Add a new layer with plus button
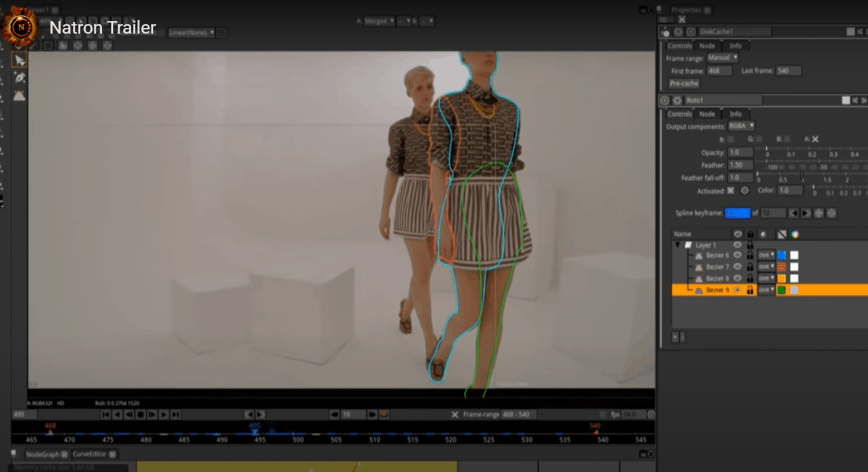This screenshot has width=868, height=472. click(675, 337)
